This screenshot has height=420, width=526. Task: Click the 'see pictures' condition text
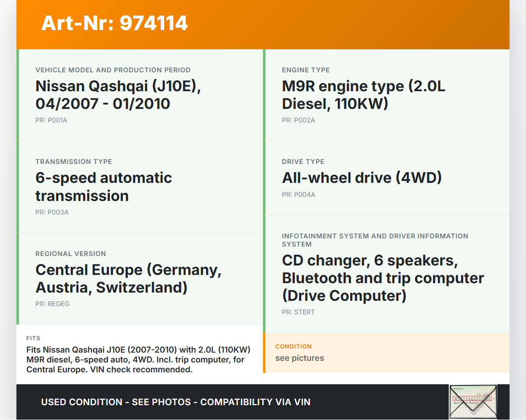(x=300, y=358)
